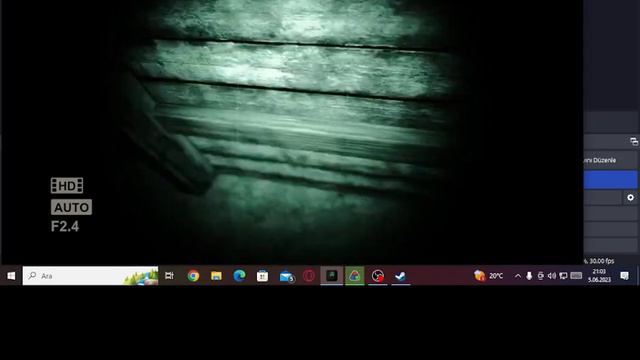Open Steam from the taskbar
Viewport: 640px width, 360px height.
[401, 276]
